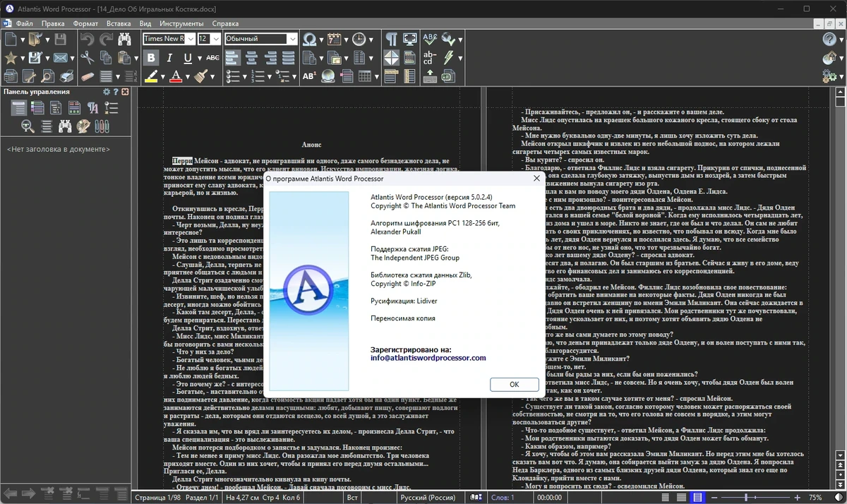
Task: Open the Формат menu
Action: 86,23
